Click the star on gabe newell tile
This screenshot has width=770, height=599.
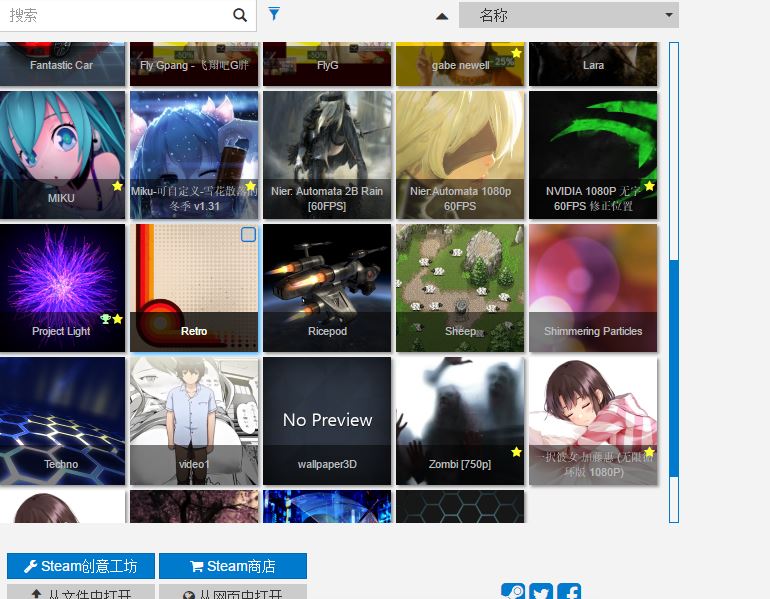(x=516, y=53)
